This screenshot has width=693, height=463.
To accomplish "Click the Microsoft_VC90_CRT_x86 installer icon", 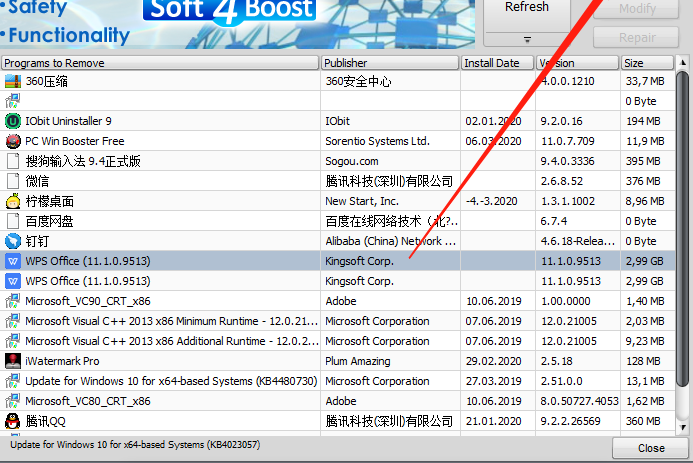I will coord(13,301).
